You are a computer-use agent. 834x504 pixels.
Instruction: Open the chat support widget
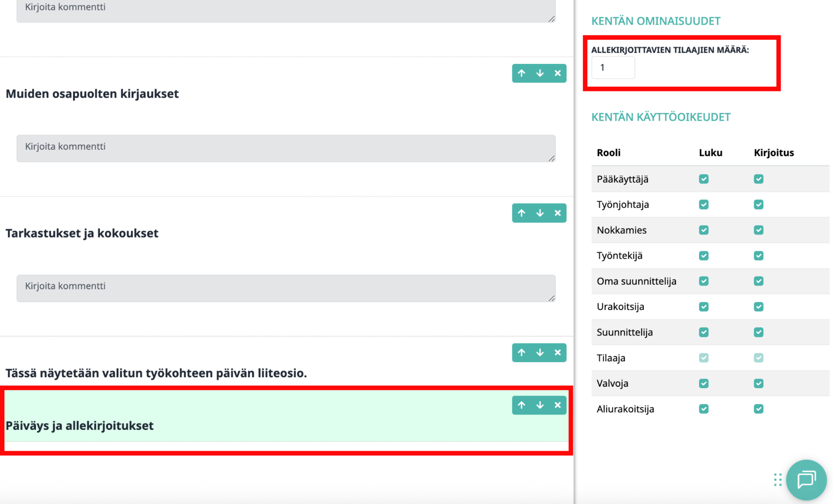click(806, 480)
